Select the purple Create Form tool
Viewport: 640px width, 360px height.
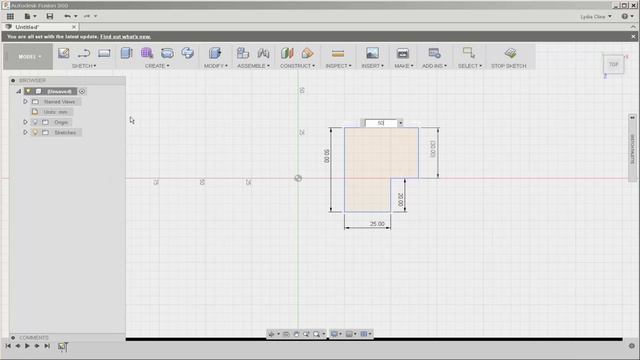click(x=147, y=53)
